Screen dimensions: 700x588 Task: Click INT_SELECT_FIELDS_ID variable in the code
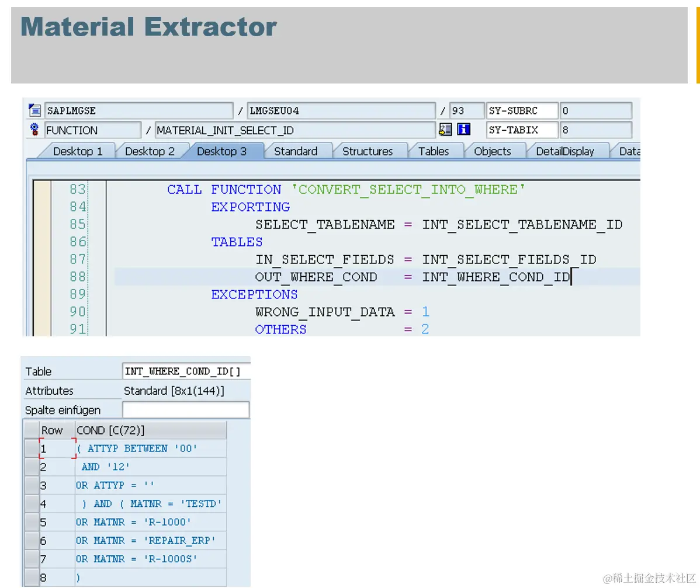point(510,259)
